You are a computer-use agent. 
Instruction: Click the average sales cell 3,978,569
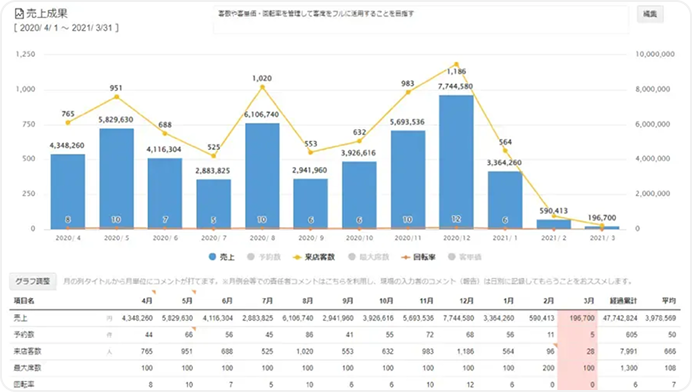click(661, 318)
